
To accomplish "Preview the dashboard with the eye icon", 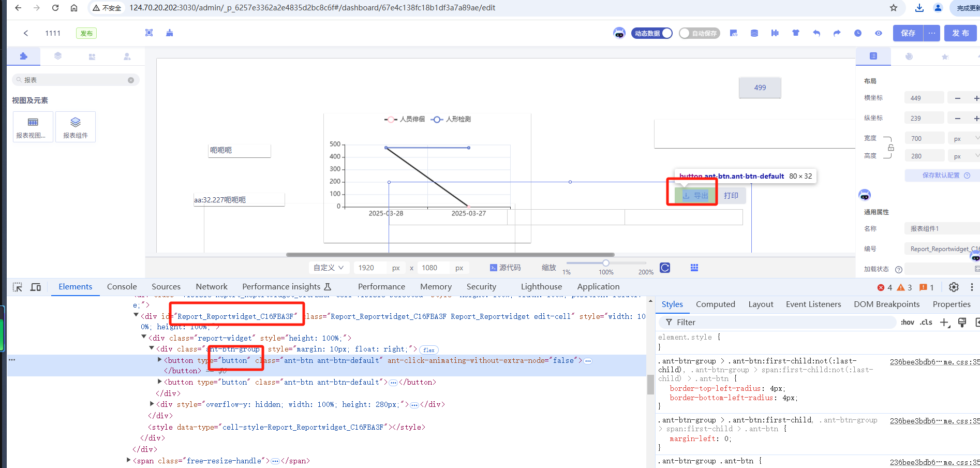I will click(879, 33).
